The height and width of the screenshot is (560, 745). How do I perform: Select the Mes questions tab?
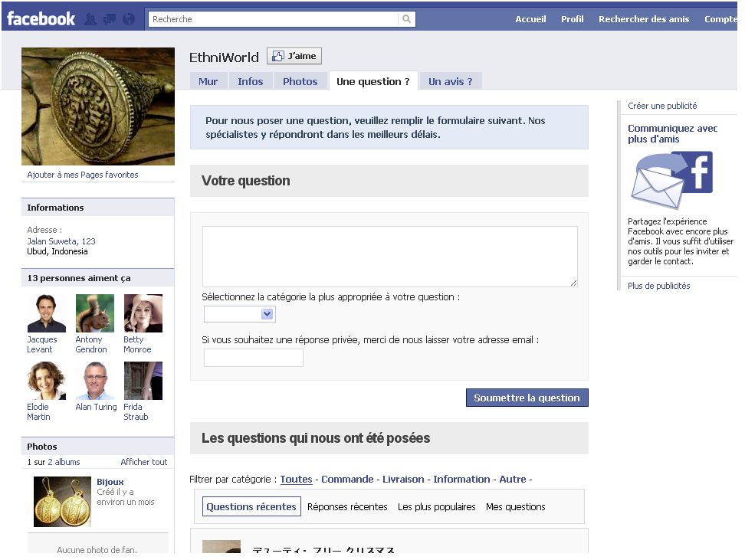(x=516, y=507)
